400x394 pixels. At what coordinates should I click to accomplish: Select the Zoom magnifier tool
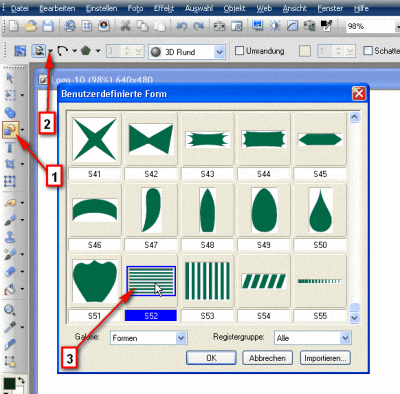tap(10, 310)
